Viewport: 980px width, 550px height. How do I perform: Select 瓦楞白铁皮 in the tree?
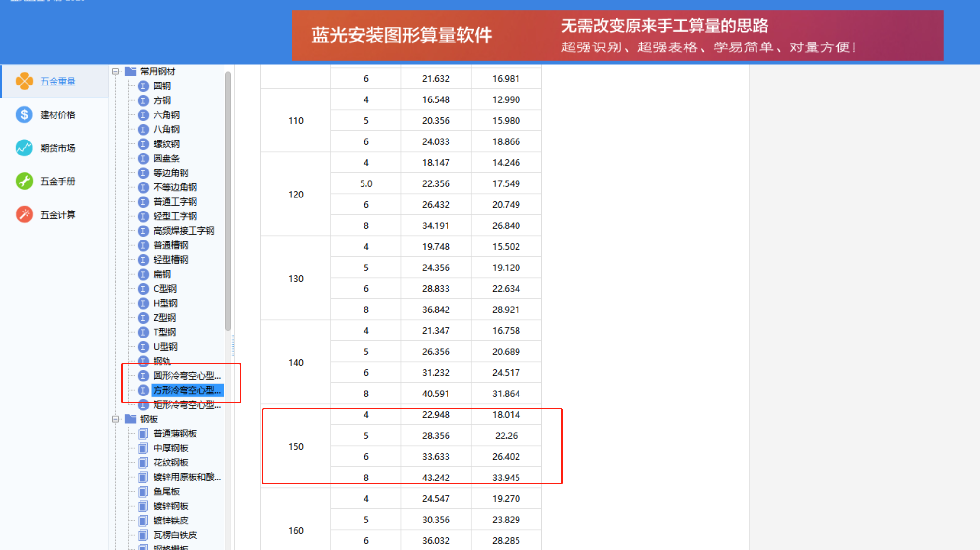[175, 535]
